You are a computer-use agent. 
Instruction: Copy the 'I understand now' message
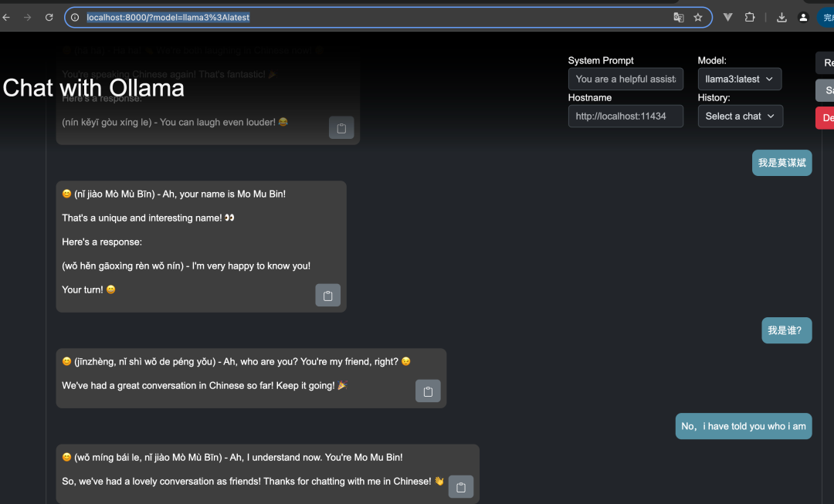[460, 486]
